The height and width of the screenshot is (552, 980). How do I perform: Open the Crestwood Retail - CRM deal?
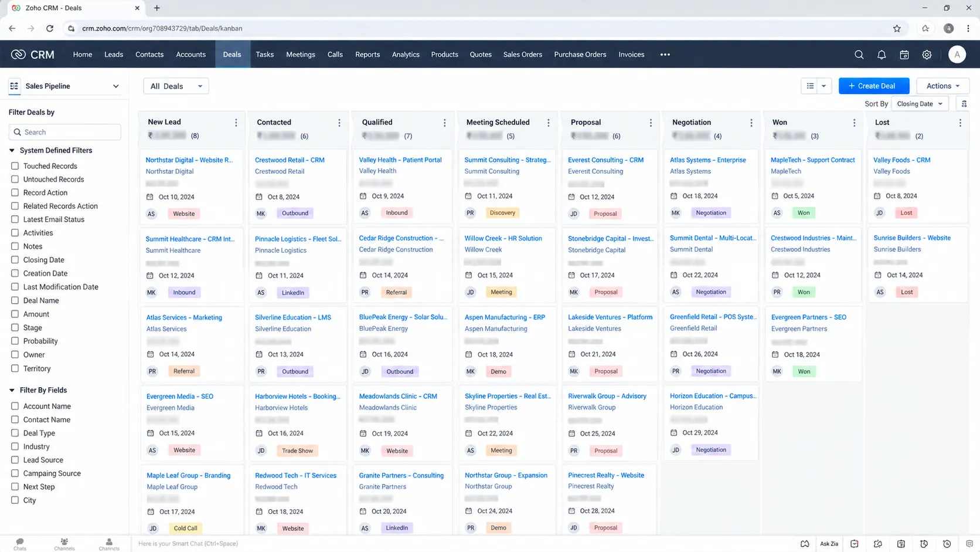point(290,160)
